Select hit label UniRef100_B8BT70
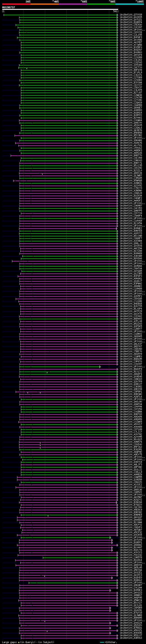This screenshot has height=644, width=146. [x=131, y=156]
